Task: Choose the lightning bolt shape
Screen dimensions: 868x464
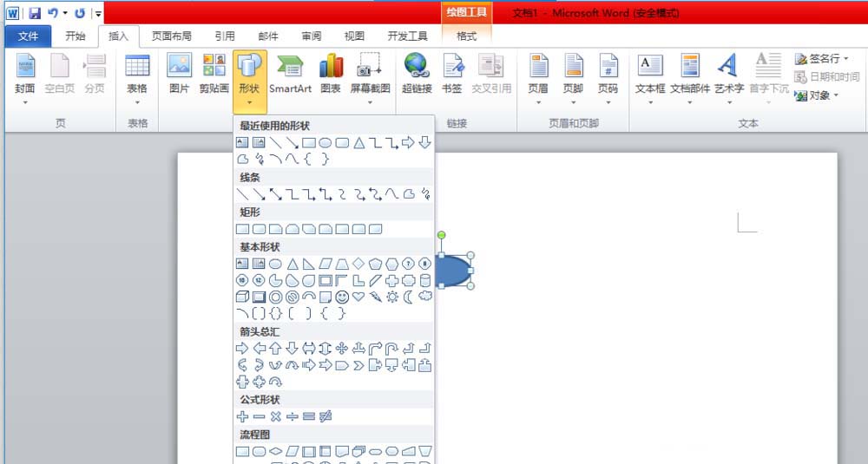Action: pyautogui.click(x=375, y=297)
